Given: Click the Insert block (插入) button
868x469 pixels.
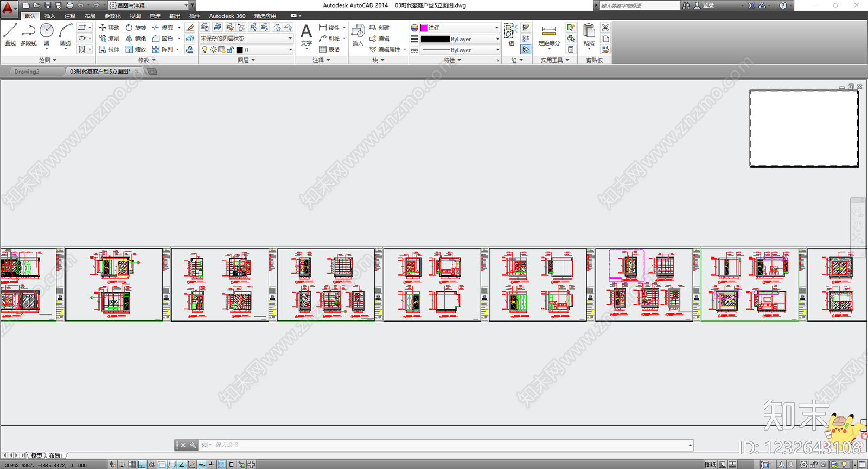Looking at the screenshot, I should 358,35.
